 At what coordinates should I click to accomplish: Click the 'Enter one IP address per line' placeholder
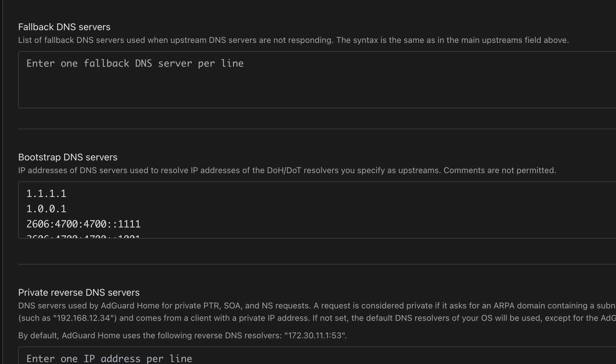click(x=109, y=359)
